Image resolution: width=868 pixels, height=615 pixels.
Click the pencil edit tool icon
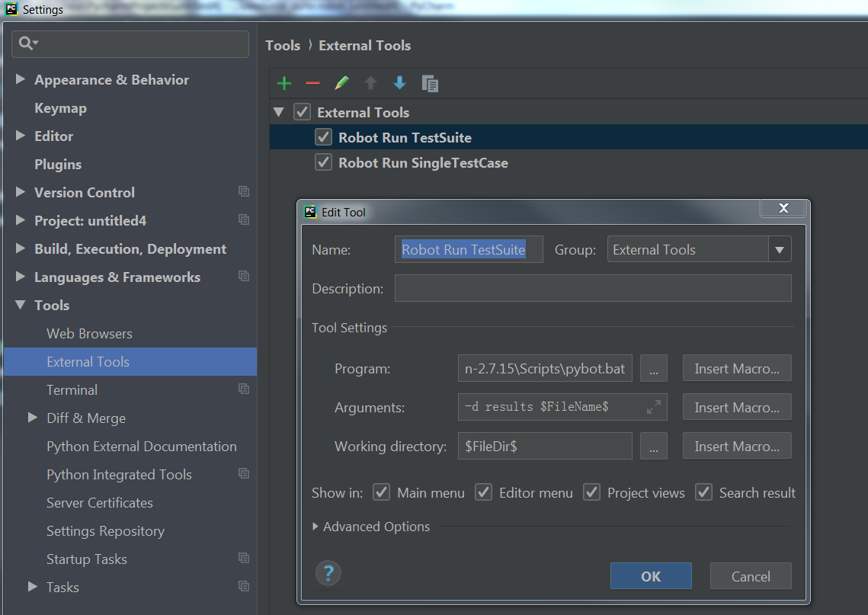point(341,83)
